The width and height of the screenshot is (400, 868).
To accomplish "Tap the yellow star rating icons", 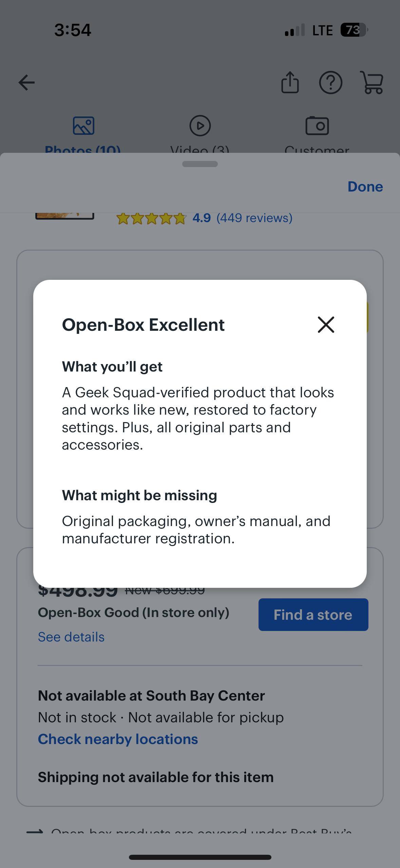I will (151, 218).
